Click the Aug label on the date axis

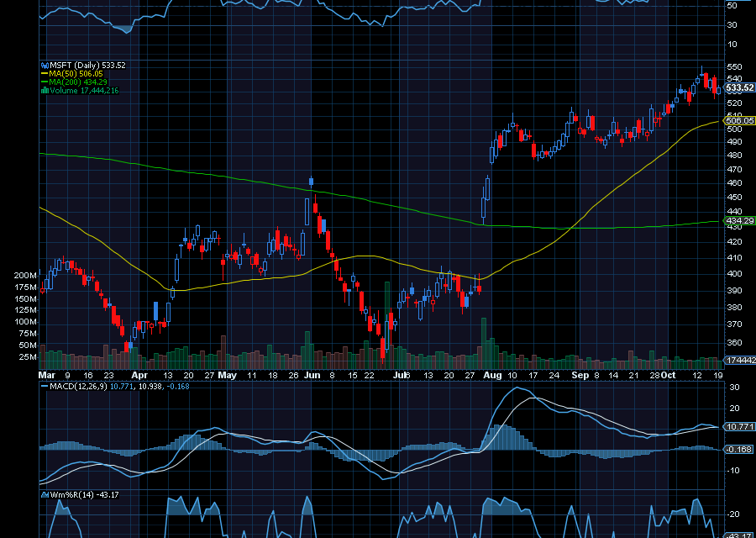[492, 376]
